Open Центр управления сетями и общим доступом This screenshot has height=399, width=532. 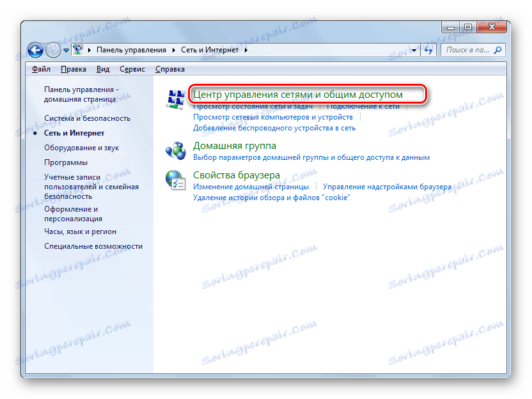pyautogui.click(x=298, y=95)
